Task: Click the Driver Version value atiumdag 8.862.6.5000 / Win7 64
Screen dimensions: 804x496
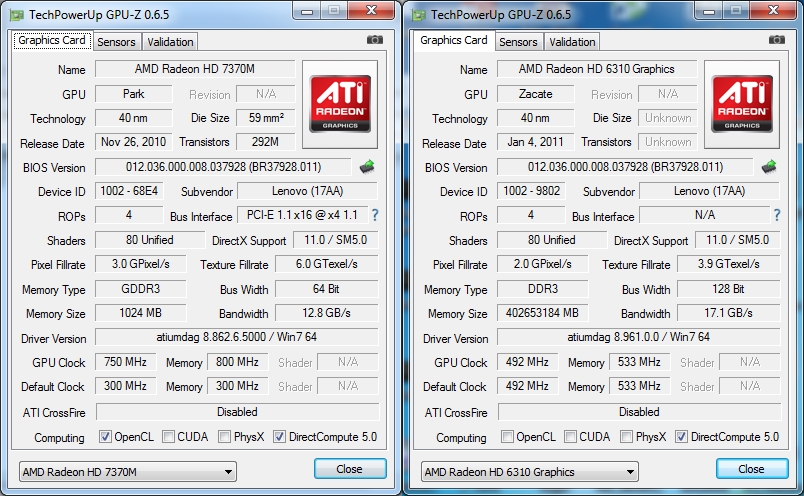Action: 237,337
